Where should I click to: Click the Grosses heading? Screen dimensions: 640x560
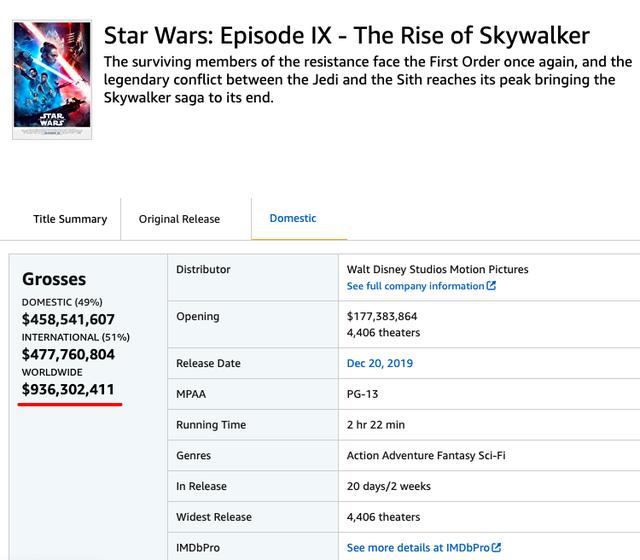pyautogui.click(x=54, y=279)
